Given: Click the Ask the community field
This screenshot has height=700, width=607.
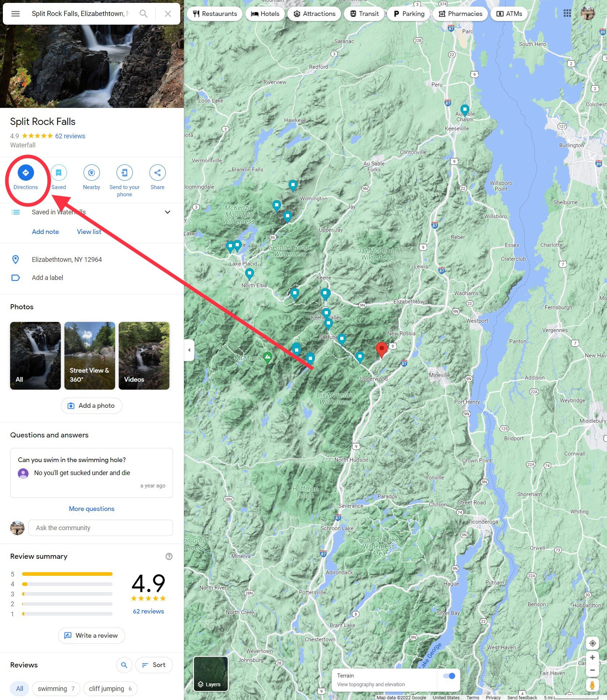Looking at the screenshot, I should [101, 528].
